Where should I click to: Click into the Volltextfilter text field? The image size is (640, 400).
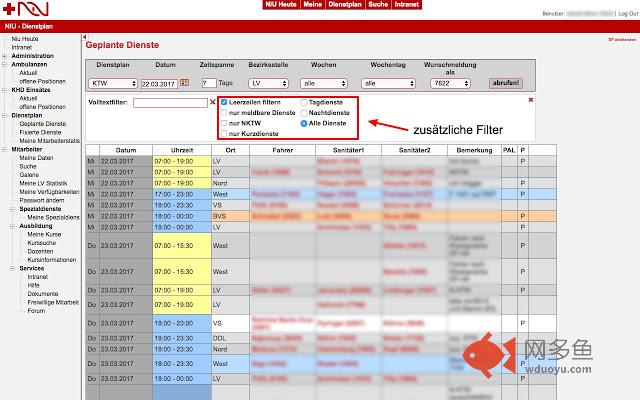coord(168,102)
